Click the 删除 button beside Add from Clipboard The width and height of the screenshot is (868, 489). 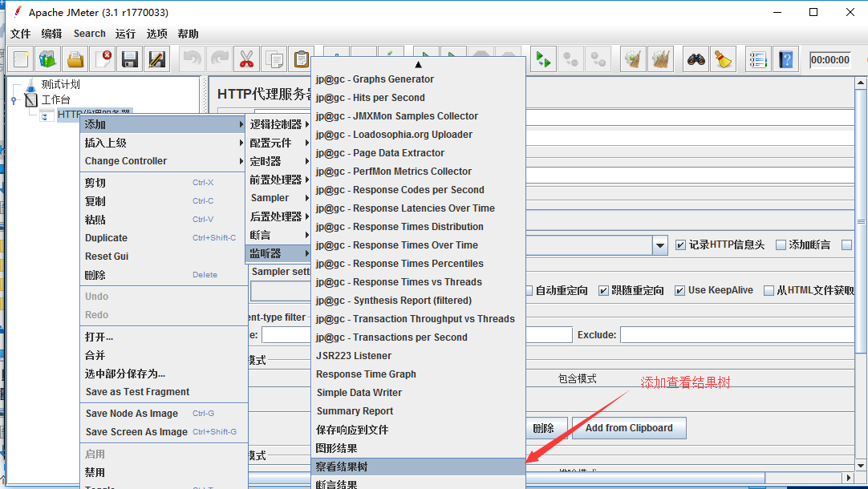coord(546,428)
